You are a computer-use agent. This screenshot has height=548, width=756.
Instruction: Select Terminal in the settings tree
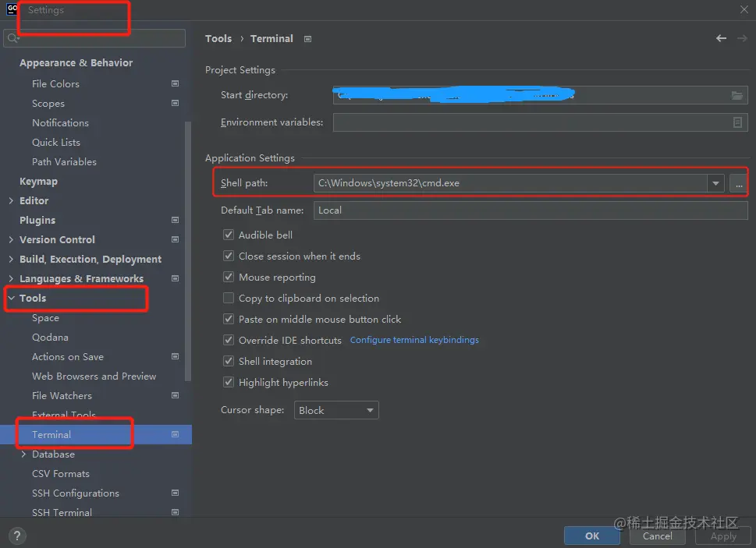pos(96,434)
